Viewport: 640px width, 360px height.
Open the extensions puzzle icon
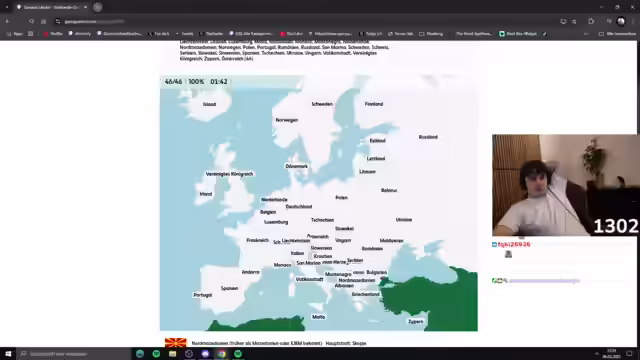click(x=591, y=21)
